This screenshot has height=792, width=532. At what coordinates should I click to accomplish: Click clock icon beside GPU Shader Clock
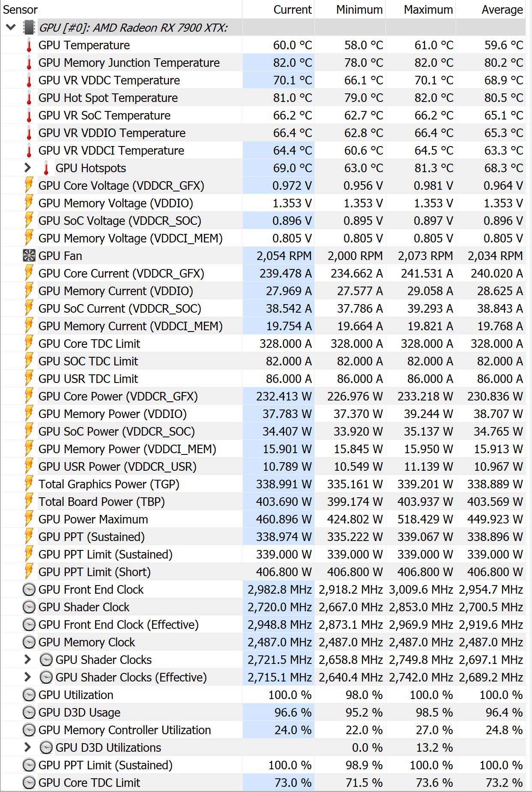[x=29, y=607]
